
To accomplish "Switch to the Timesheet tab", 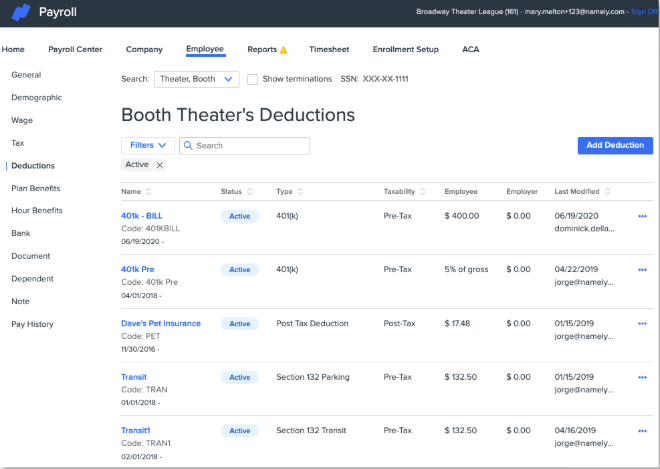I will coord(330,49).
